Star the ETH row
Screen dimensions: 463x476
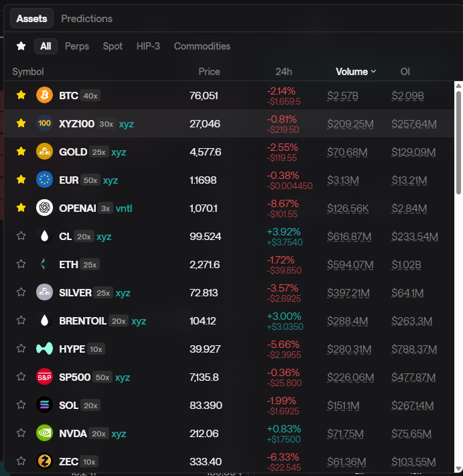click(21, 264)
